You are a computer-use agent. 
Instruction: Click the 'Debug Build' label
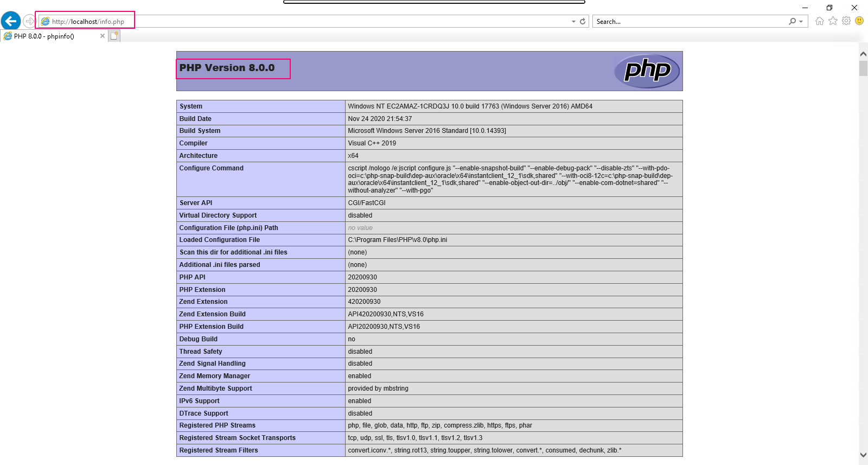pyautogui.click(x=198, y=339)
